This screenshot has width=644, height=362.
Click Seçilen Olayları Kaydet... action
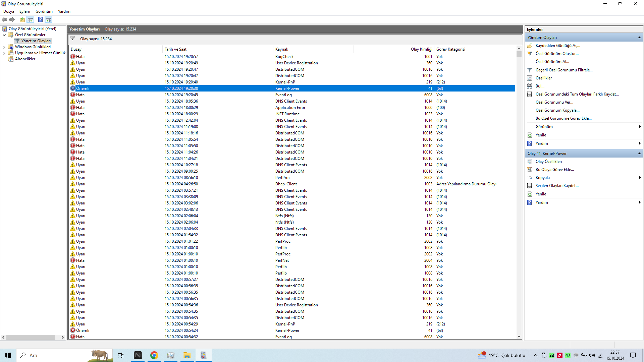557,186
